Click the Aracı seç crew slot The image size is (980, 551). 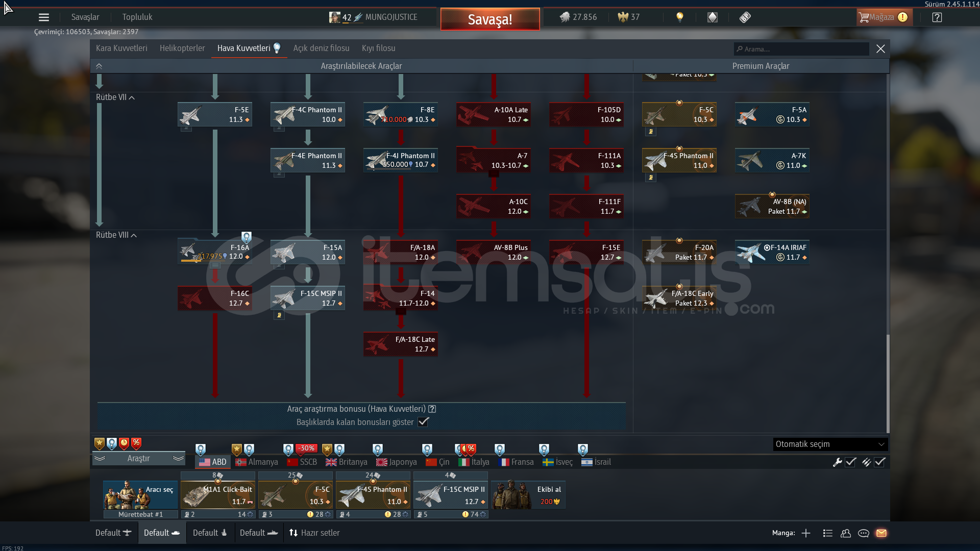click(140, 495)
